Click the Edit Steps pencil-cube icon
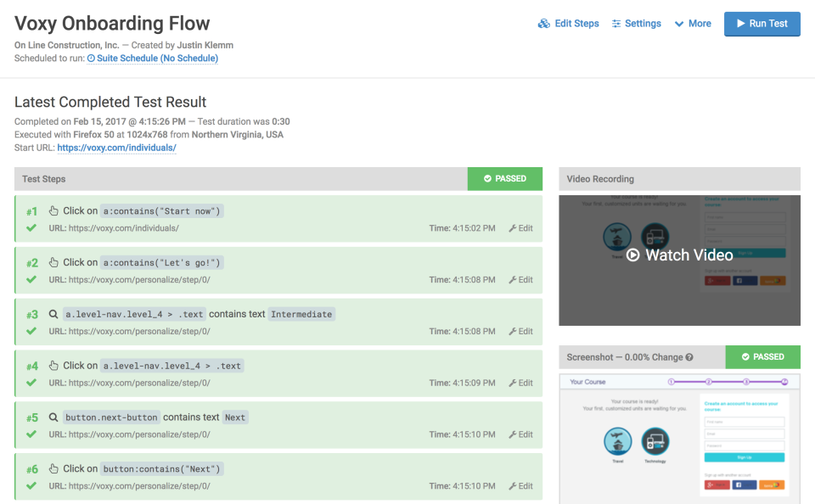This screenshot has height=504, width=815. coord(543,23)
